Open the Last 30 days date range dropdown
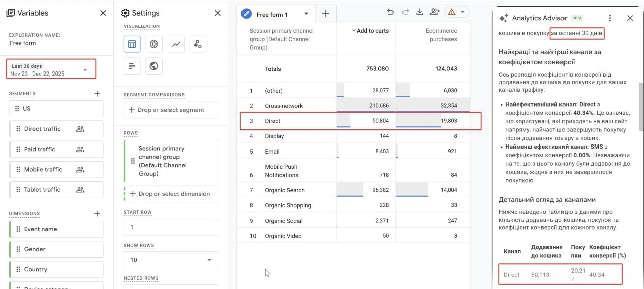644x289 pixels. tap(51, 70)
